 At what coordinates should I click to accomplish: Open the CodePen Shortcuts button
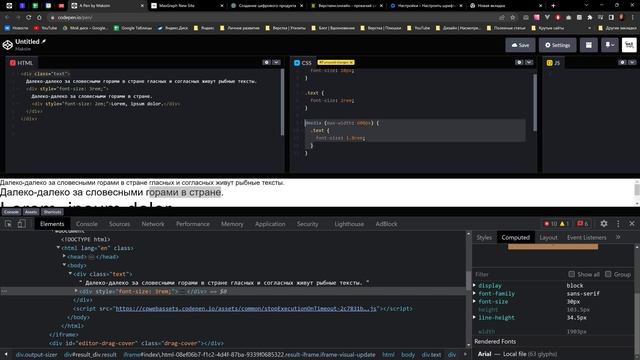[52, 212]
